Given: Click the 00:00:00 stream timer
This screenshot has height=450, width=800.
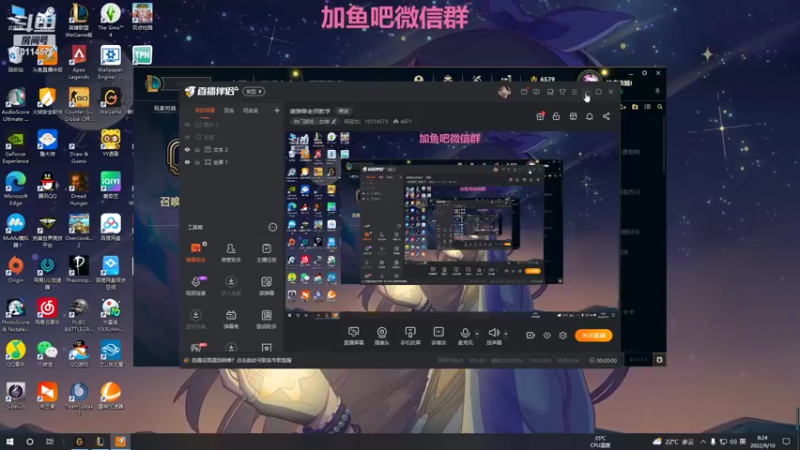Looking at the screenshot, I should click(x=603, y=360).
